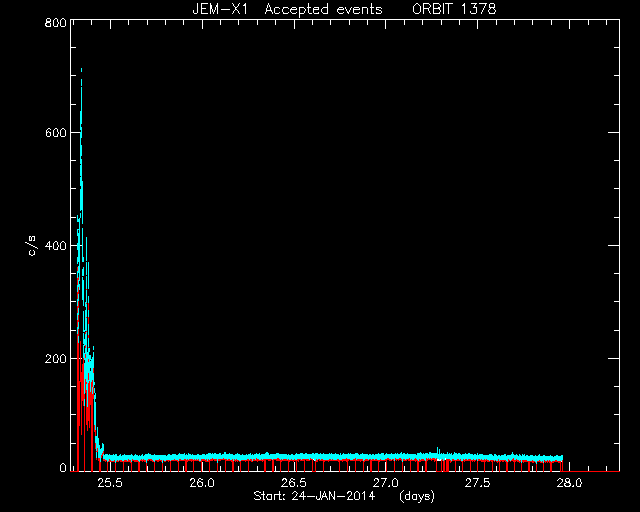Viewport: 640px width, 512px height.
Task: Click the cyan curve end before 28.0 days
Action: click(562, 458)
